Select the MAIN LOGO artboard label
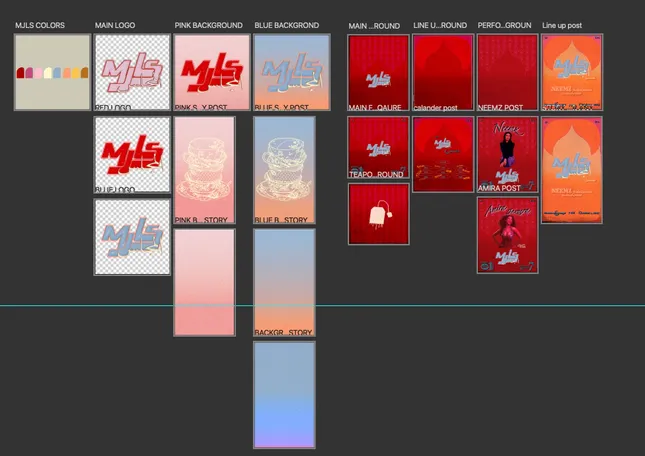The width and height of the screenshot is (645, 456). click(115, 25)
